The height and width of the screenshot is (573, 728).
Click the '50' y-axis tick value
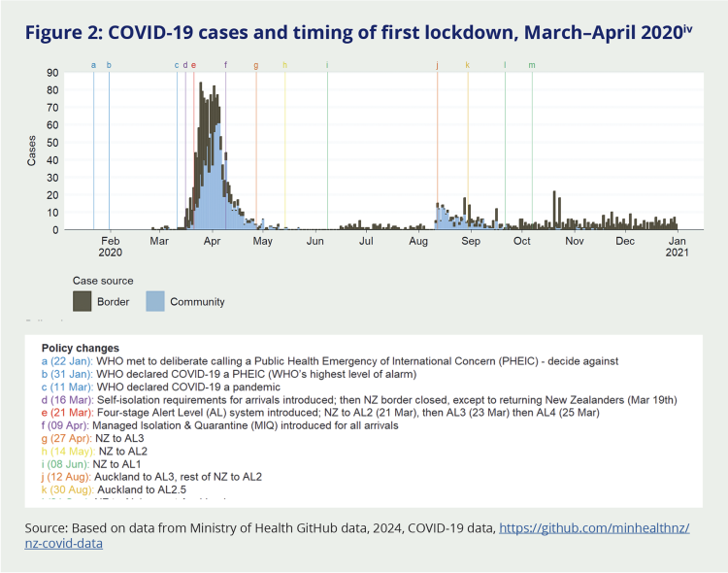tap(52, 143)
